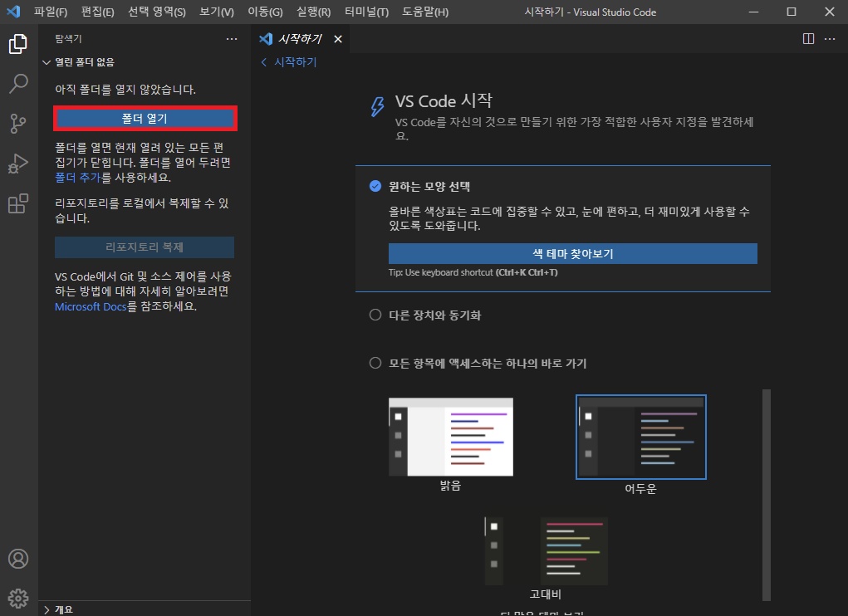Viewport: 848px width, 616px height.
Task: Select the 시작하기 editor tab
Action: 301,39
